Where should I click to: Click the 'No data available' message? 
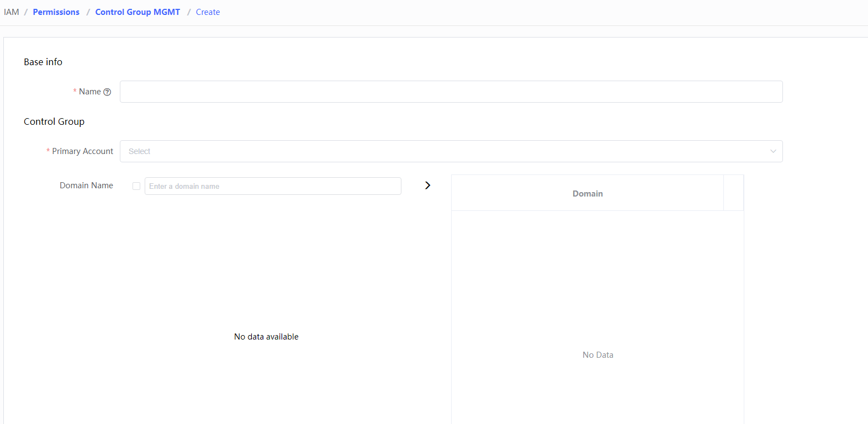point(266,337)
